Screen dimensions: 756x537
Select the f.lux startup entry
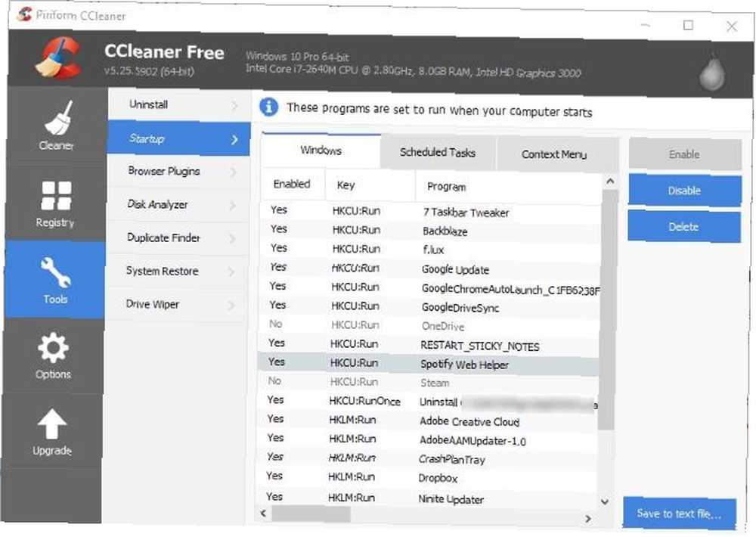[431, 249]
